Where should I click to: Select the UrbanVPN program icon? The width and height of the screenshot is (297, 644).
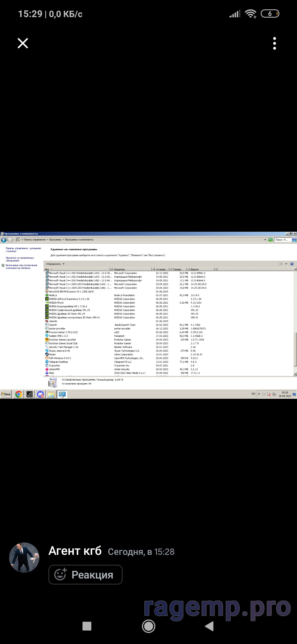click(x=47, y=369)
